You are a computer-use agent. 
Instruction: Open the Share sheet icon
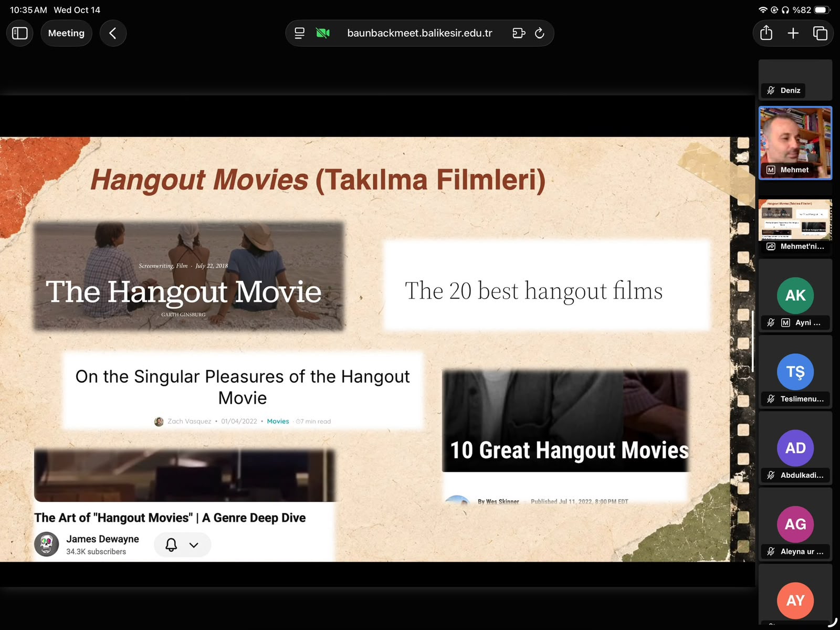766,33
